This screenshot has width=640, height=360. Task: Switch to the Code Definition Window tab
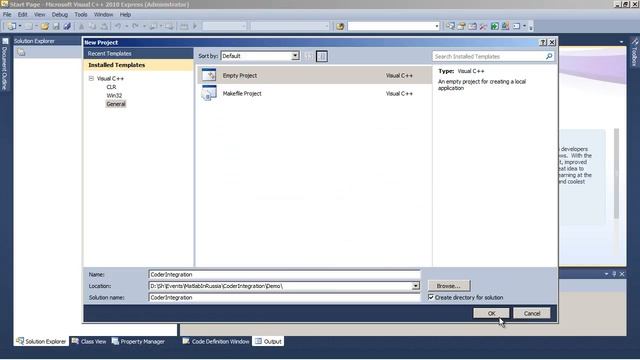(x=216, y=341)
